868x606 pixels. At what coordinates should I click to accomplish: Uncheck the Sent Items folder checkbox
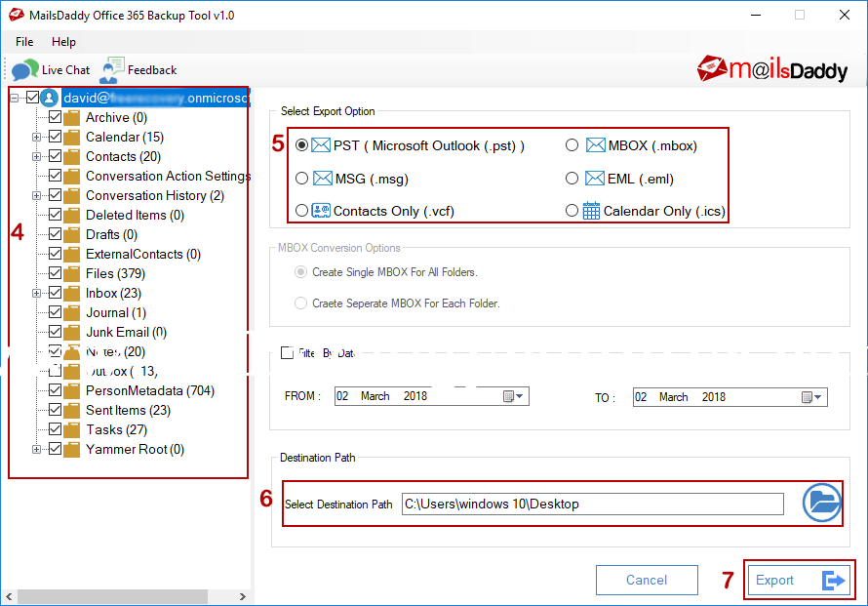pos(56,410)
